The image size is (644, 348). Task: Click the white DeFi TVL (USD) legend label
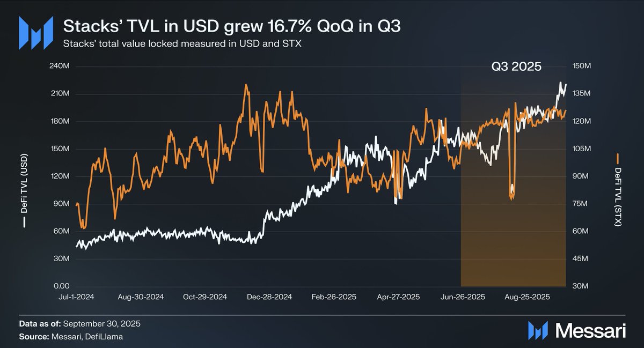[24, 192]
